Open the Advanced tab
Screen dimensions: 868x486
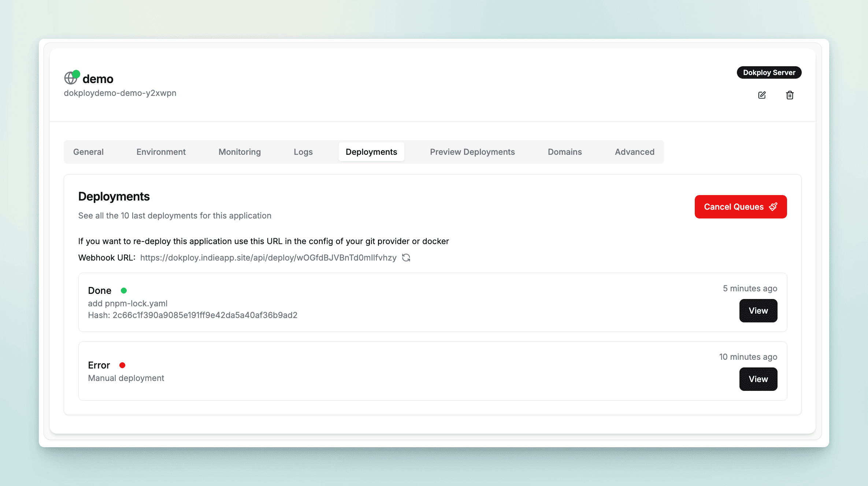tap(634, 152)
